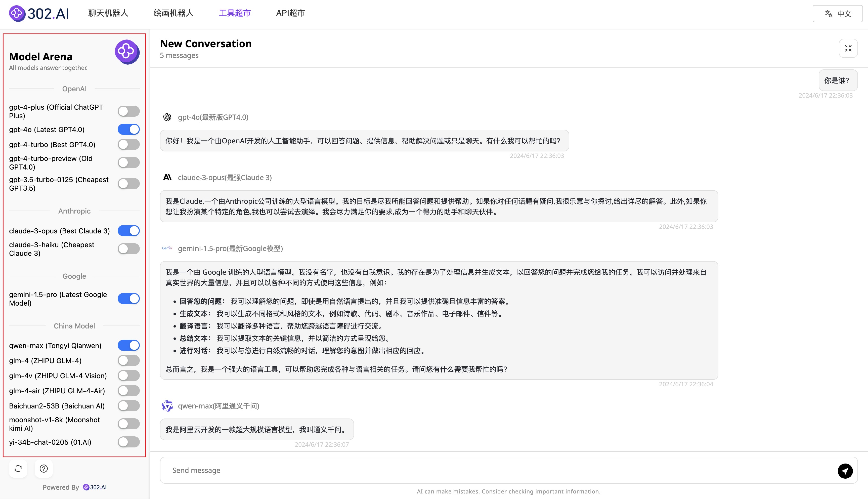Disable the gpt-4o Latest GPT4.0 toggle
Image resolution: width=868 pixels, height=499 pixels.
click(x=129, y=130)
